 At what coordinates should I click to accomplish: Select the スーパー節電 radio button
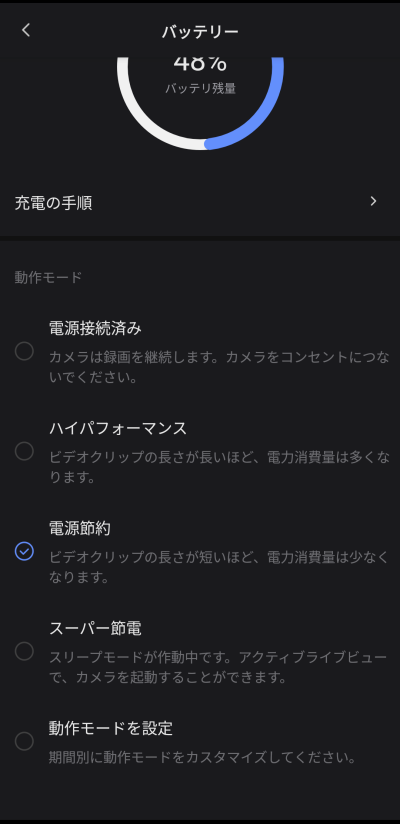coord(24,651)
